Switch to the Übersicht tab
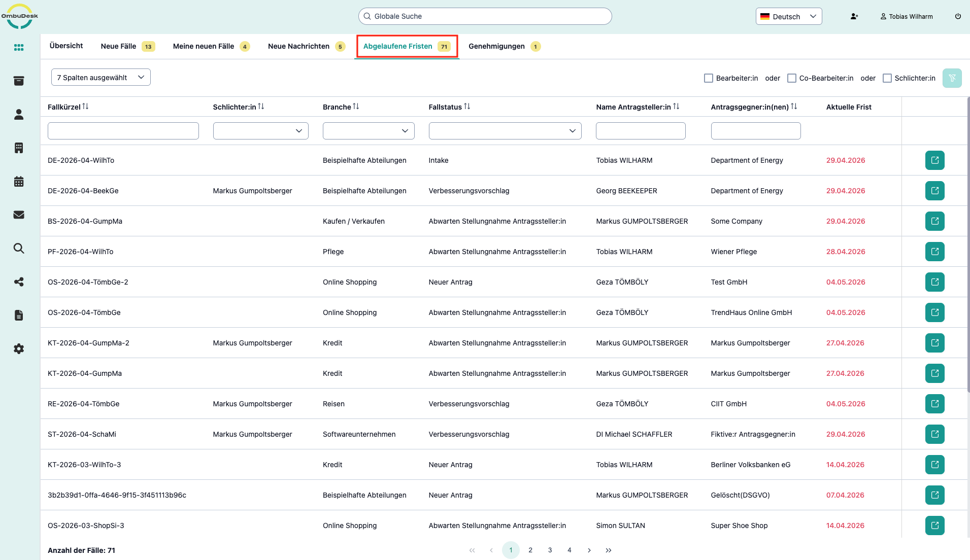Viewport: 970px width, 560px height. tap(66, 46)
